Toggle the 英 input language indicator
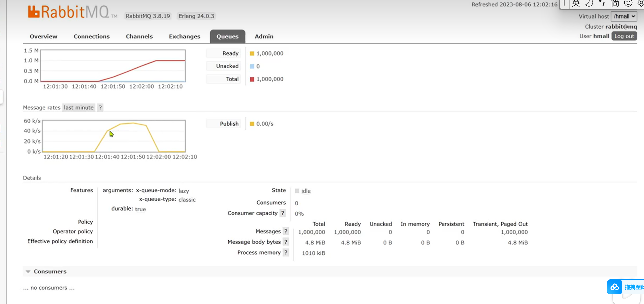This screenshot has width=644, height=304. click(575, 4)
